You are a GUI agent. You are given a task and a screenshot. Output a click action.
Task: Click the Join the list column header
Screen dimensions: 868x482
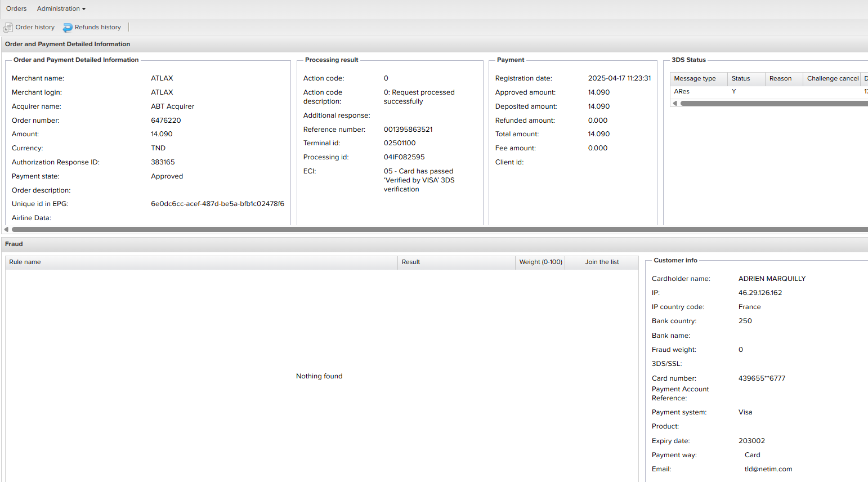coord(601,262)
